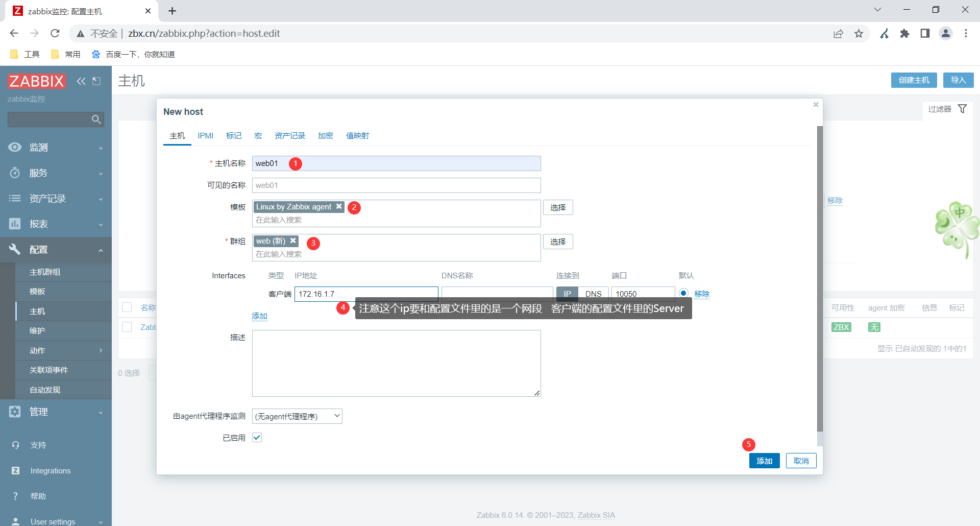
Task: Open the 资产记录 inventory list icon
Action: [x=15, y=198]
